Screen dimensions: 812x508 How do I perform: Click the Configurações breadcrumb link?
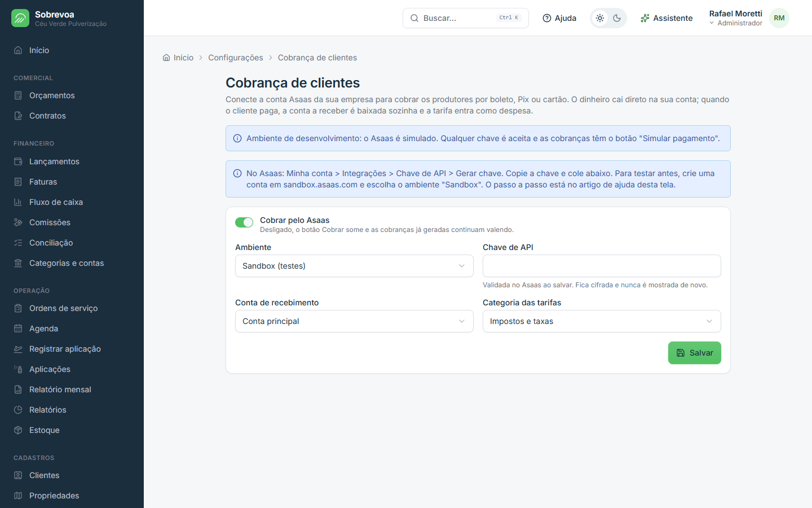pos(236,58)
